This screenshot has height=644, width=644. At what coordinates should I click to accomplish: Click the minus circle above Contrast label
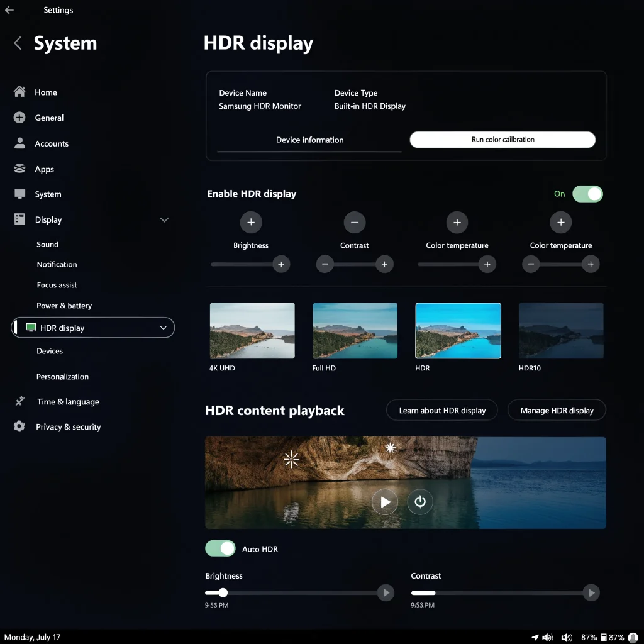coord(355,222)
